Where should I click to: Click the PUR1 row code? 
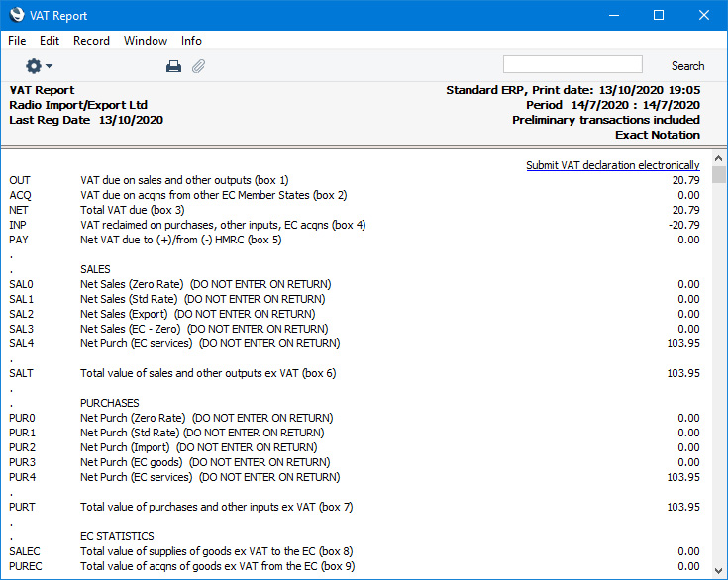click(x=22, y=433)
